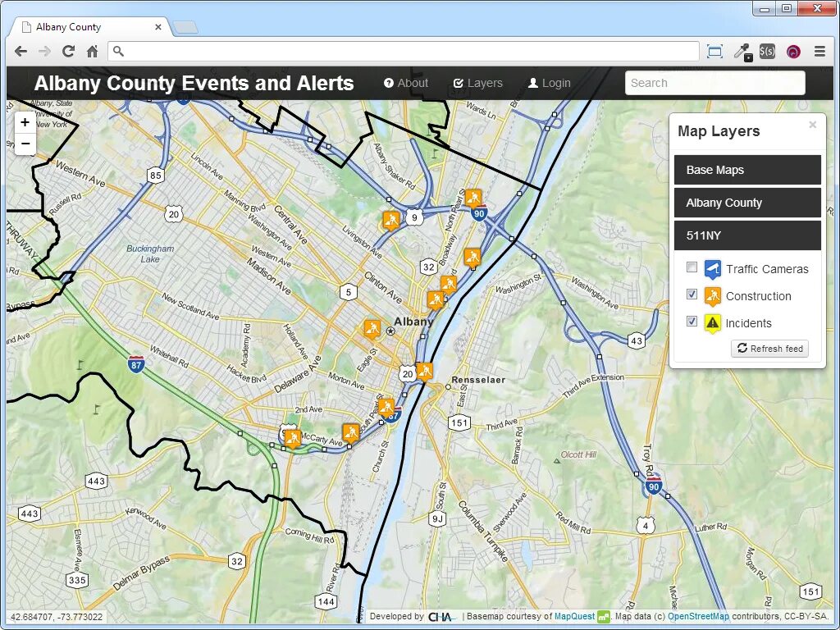Click the eyedropper color picker extension
This screenshot has height=630, width=840.
pos(742,52)
